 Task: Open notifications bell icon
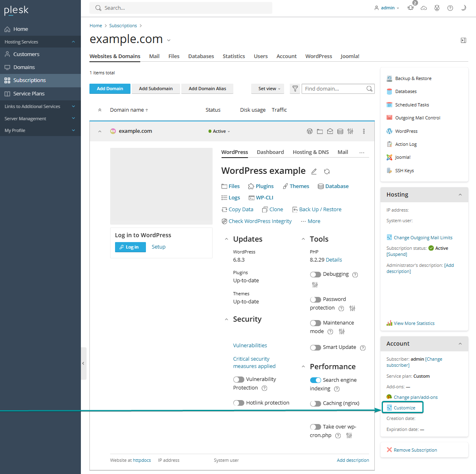point(411,8)
